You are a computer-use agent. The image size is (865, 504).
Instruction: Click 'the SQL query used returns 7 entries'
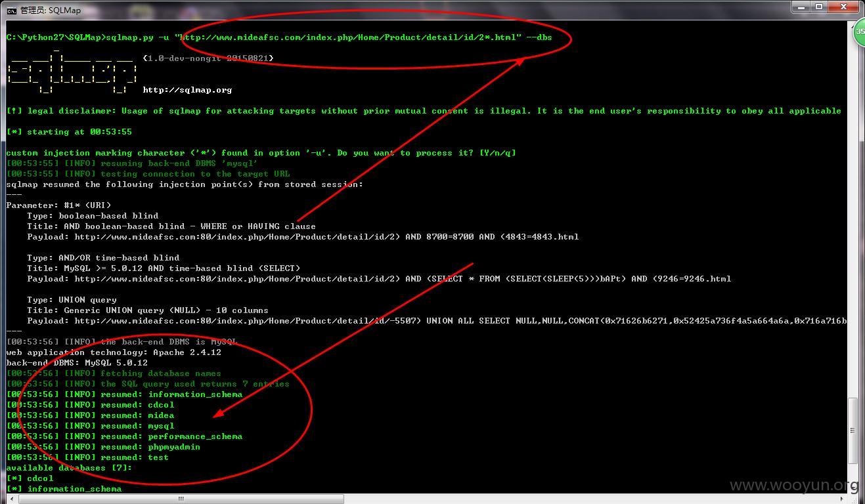pos(148,384)
